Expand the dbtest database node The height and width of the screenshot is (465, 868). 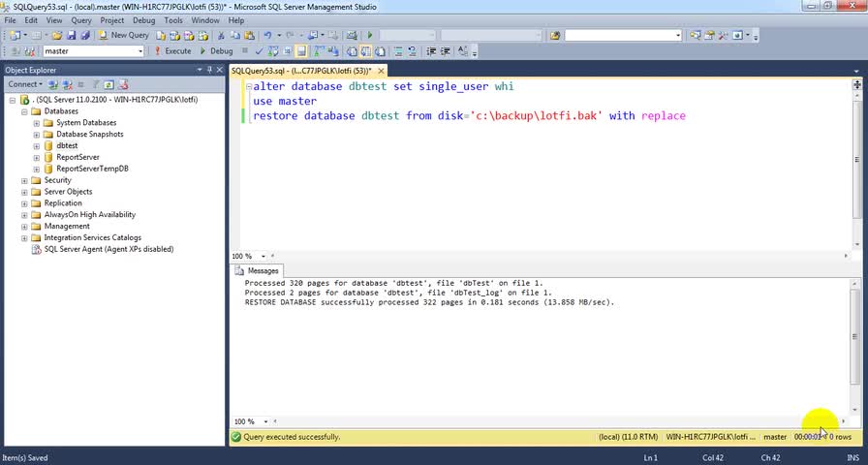coord(36,146)
